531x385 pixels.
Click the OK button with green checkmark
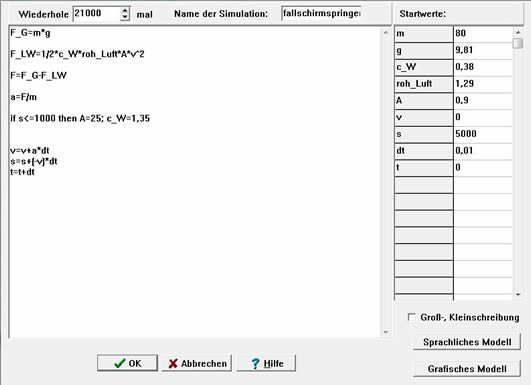[x=127, y=363]
